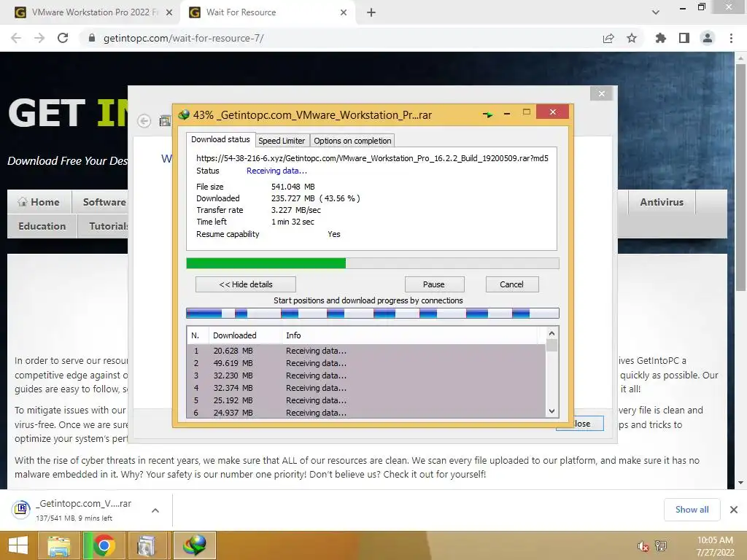
Task: Click the share page icon in address bar
Action: [608, 38]
